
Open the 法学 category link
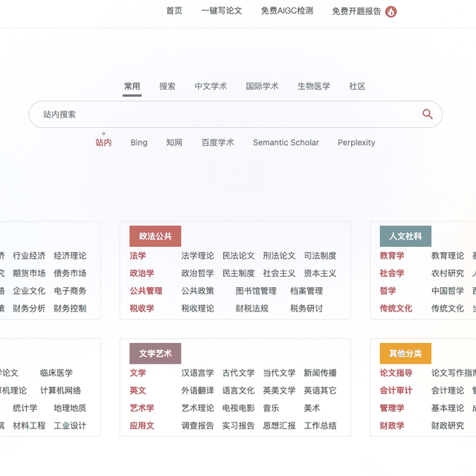[138, 256]
